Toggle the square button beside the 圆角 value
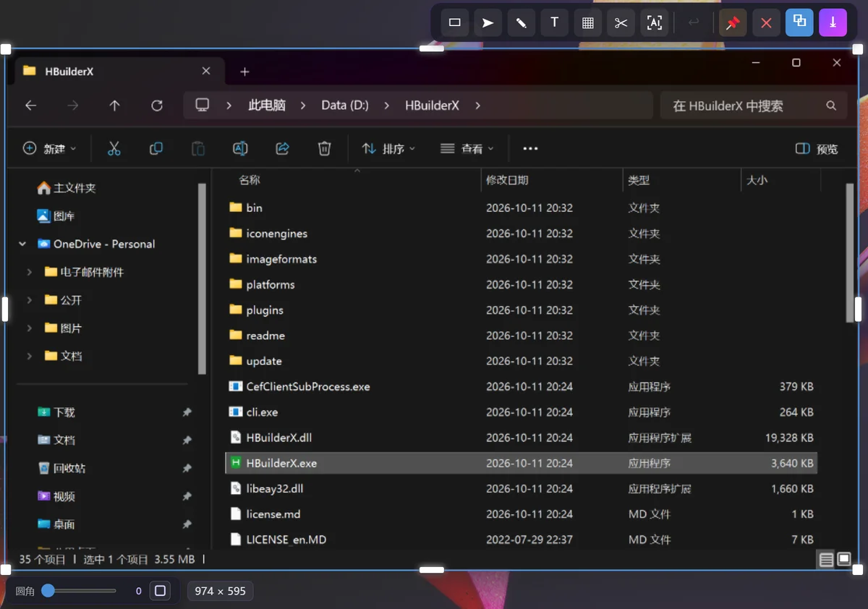The height and width of the screenshot is (609, 868). point(161,591)
